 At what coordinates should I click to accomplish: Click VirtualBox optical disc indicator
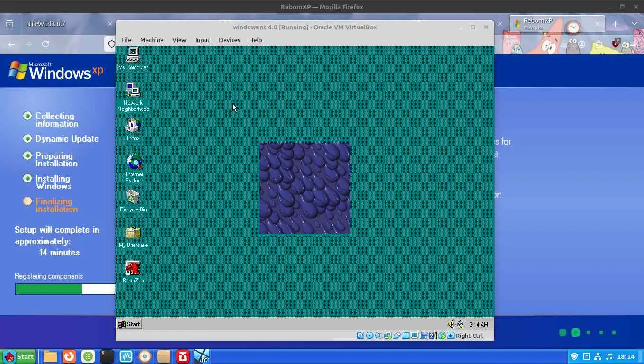[369, 336]
